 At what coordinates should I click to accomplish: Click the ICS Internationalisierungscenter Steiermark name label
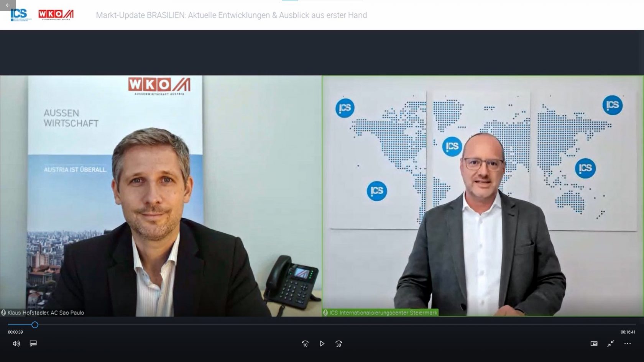coord(383,313)
